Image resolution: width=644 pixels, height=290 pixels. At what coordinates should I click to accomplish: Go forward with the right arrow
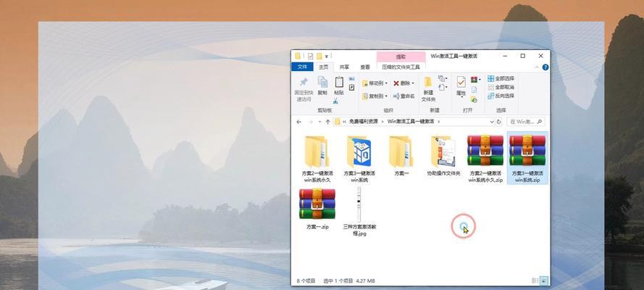309,122
